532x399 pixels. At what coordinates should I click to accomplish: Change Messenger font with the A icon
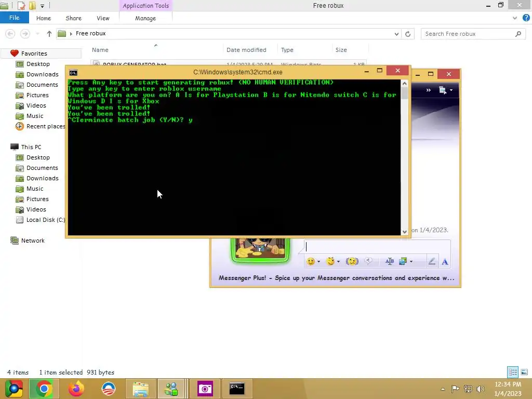click(x=445, y=262)
